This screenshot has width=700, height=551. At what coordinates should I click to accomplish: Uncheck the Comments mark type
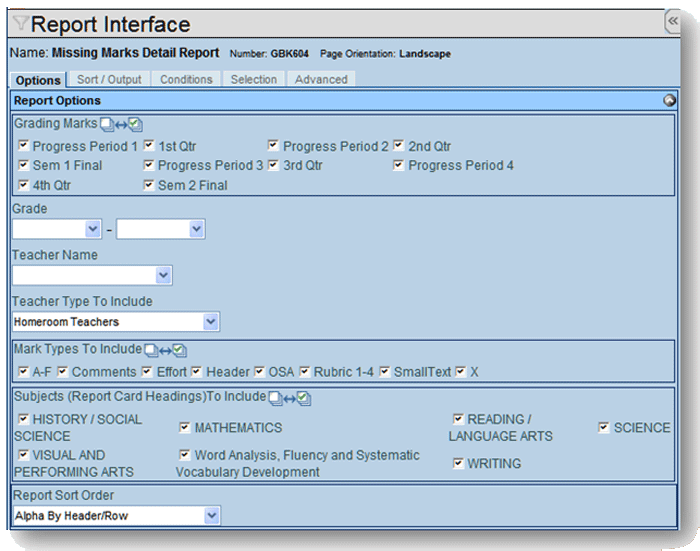click(62, 371)
